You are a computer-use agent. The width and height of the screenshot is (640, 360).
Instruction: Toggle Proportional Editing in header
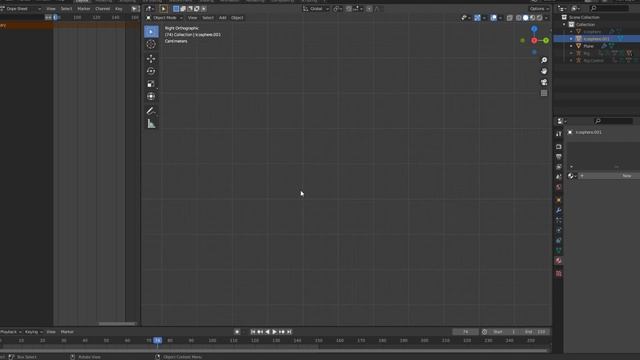369,9
